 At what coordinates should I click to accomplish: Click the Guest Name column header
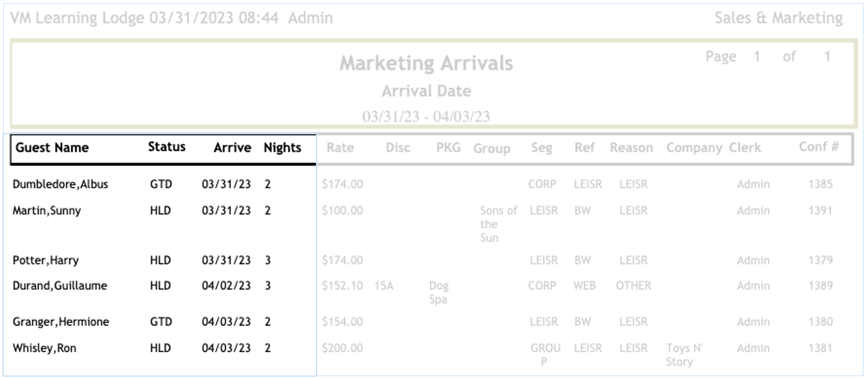coord(52,148)
